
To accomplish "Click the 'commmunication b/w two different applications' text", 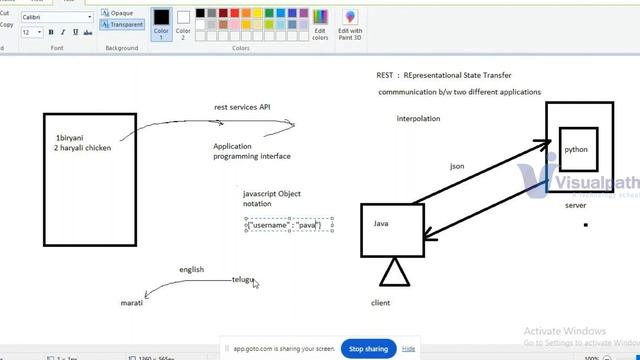I will pyautogui.click(x=460, y=92).
